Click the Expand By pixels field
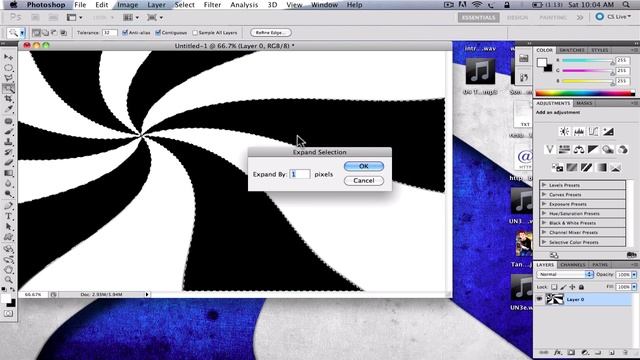Image resolution: width=640 pixels, height=360 pixels. click(x=300, y=174)
